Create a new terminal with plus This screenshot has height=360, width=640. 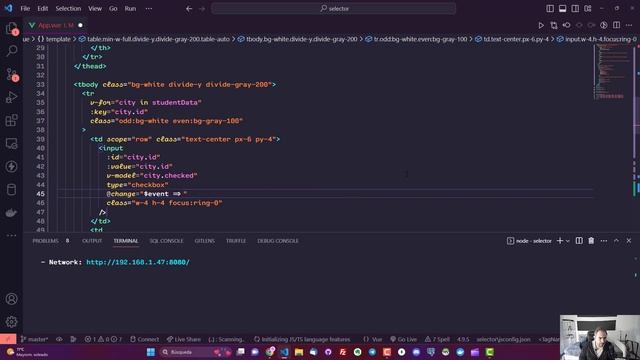tap(560, 241)
